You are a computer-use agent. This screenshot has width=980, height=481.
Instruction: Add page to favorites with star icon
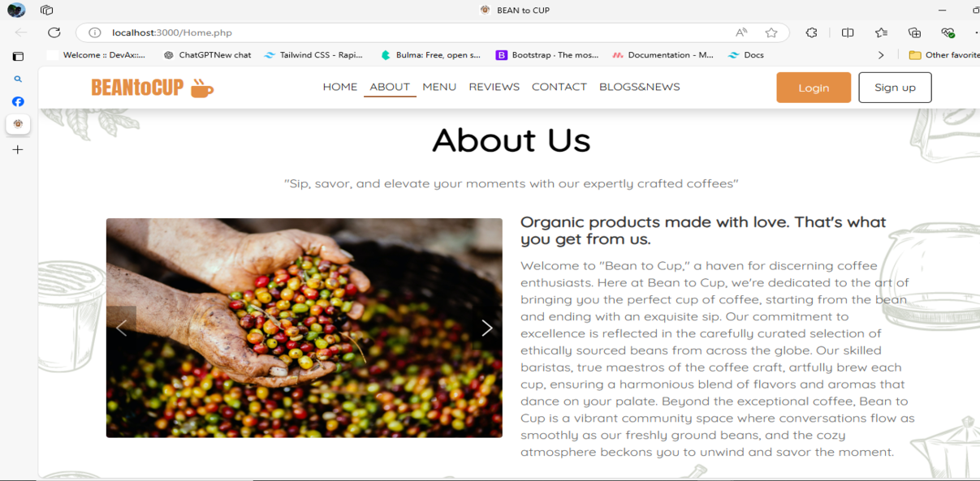click(771, 32)
